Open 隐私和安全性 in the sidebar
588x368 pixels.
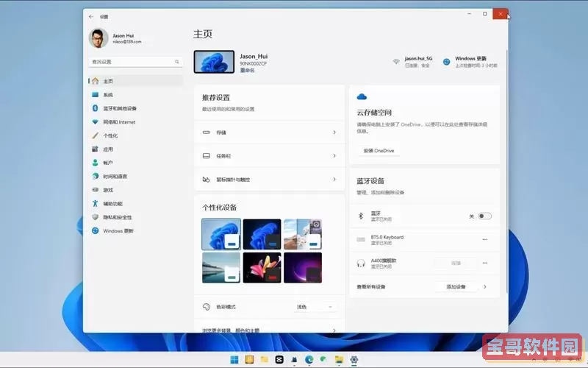pos(136,217)
